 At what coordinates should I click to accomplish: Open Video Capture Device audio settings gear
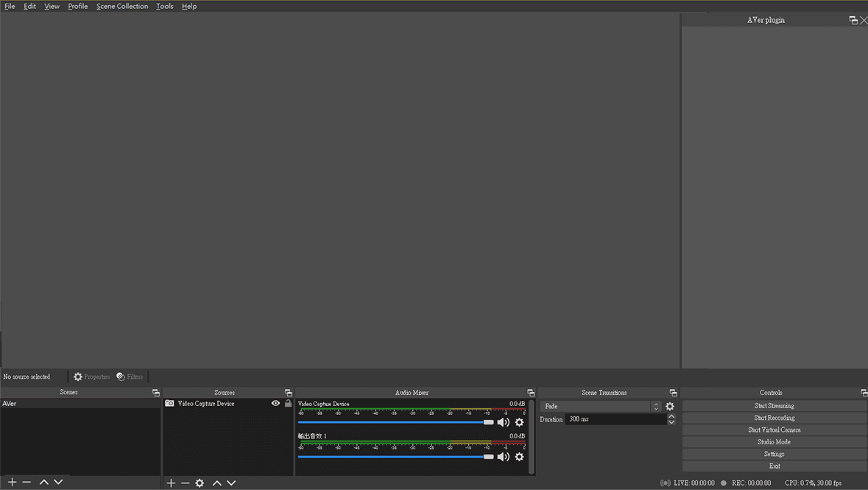tap(519, 422)
